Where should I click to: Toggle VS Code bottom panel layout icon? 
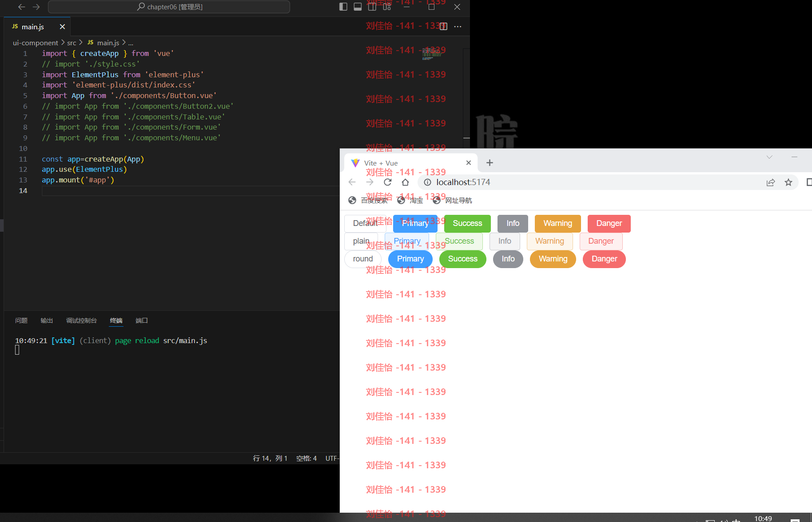point(358,7)
